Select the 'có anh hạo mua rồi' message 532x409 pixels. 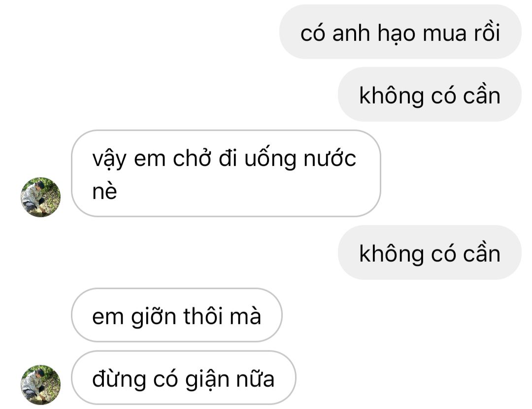coord(400,32)
